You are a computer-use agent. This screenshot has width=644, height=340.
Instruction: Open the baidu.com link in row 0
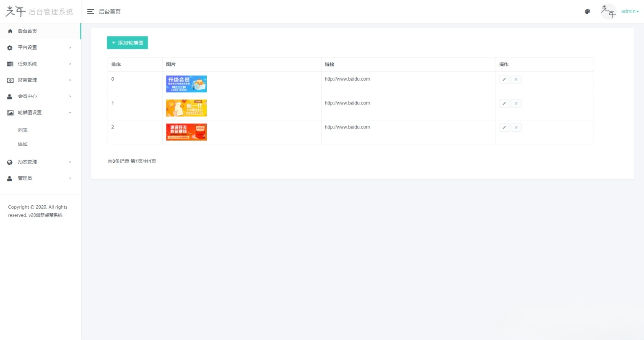coord(347,79)
